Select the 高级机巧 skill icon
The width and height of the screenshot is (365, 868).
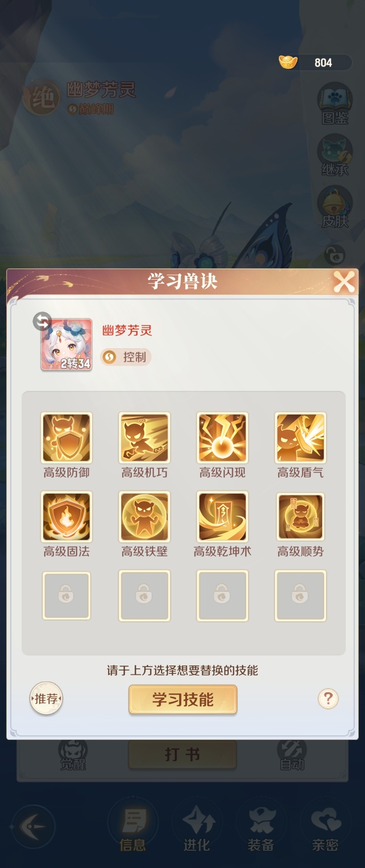click(144, 438)
